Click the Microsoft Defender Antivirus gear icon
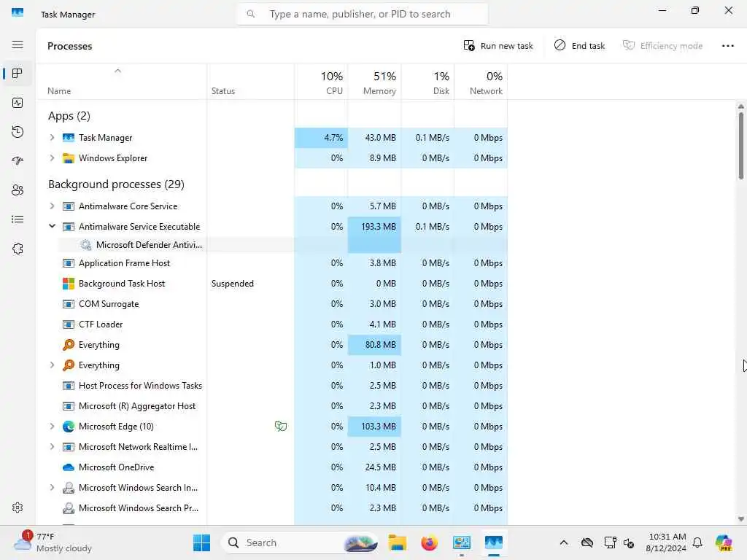This screenshot has width=747, height=560. point(86,245)
